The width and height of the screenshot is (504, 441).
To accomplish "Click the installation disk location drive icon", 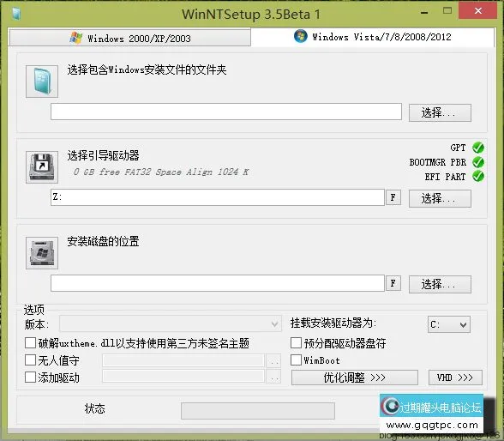I will (x=42, y=253).
